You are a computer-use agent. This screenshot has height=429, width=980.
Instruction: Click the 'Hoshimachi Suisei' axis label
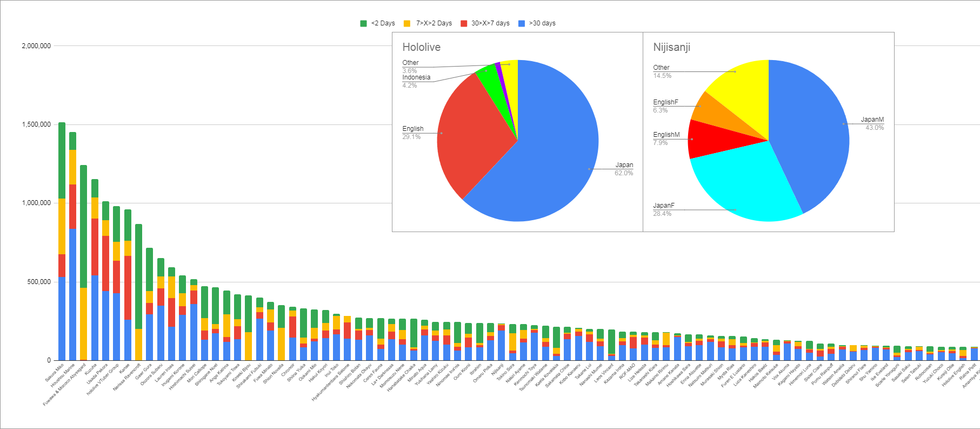(x=182, y=377)
